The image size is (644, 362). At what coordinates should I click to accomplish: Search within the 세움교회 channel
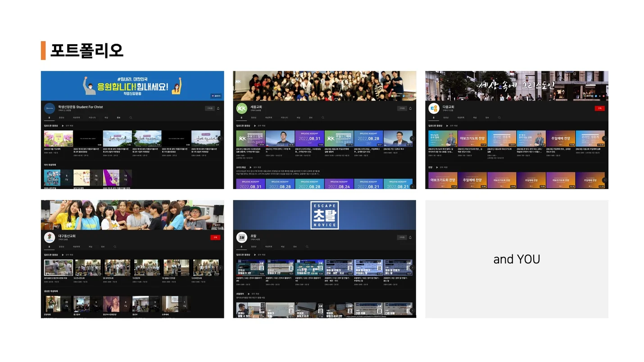(323, 118)
